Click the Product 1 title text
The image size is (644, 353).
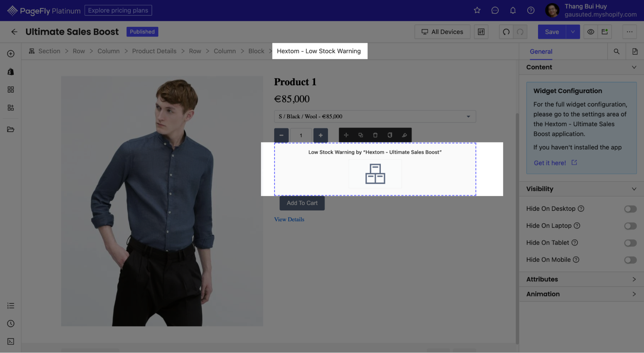(295, 82)
